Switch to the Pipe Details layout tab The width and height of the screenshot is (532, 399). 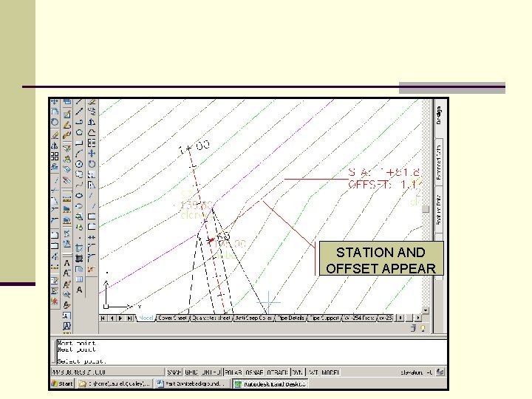pyautogui.click(x=291, y=318)
